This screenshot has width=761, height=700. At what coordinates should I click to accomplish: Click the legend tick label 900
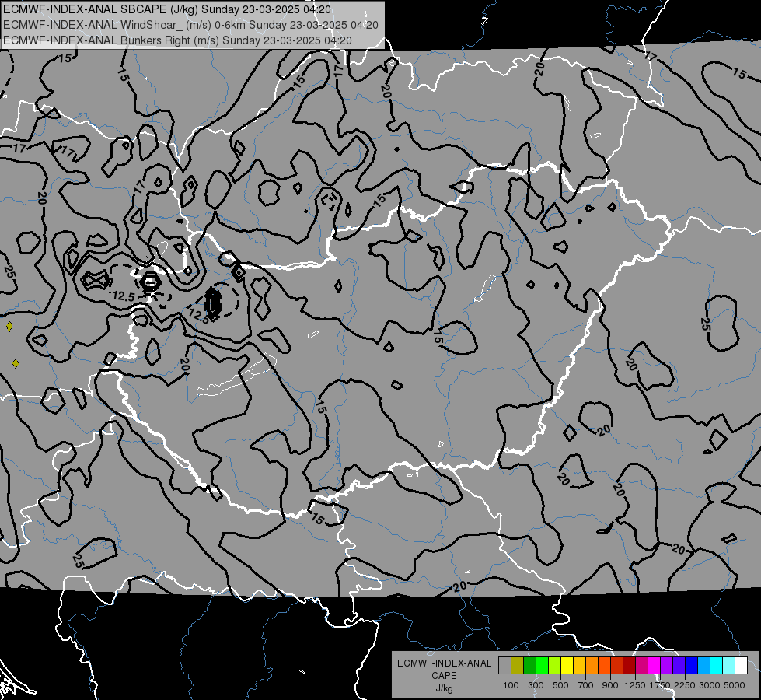(610, 685)
